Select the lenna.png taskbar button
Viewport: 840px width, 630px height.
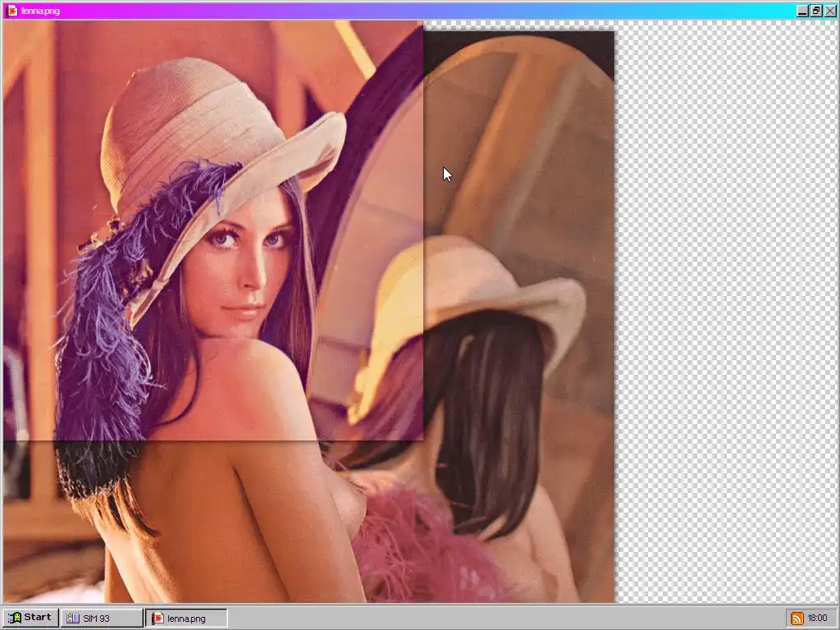(x=186, y=619)
